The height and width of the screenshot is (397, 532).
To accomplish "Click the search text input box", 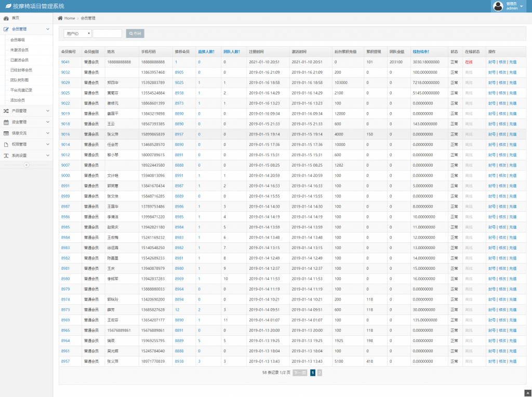I will click(x=107, y=34).
